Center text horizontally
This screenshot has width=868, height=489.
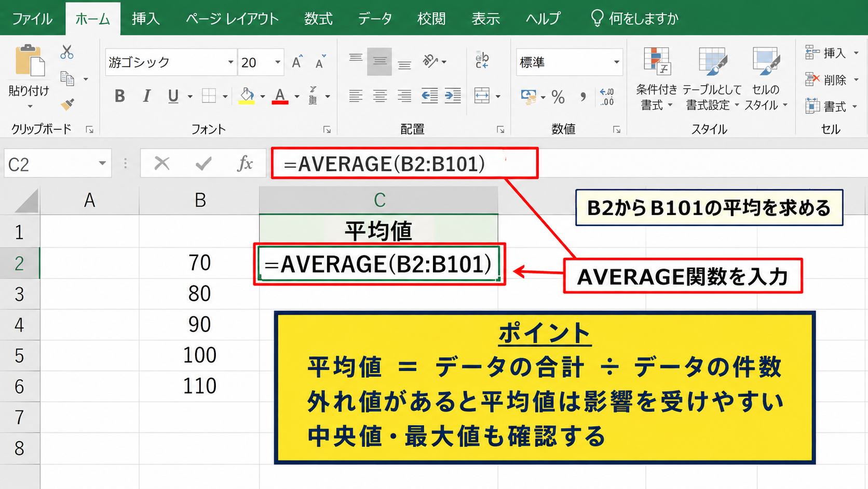[x=380, y=96]
